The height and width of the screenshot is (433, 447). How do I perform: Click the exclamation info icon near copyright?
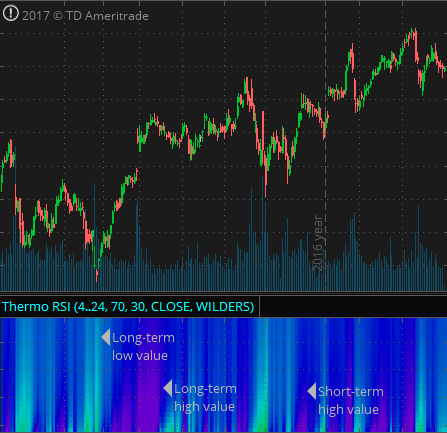11,14
